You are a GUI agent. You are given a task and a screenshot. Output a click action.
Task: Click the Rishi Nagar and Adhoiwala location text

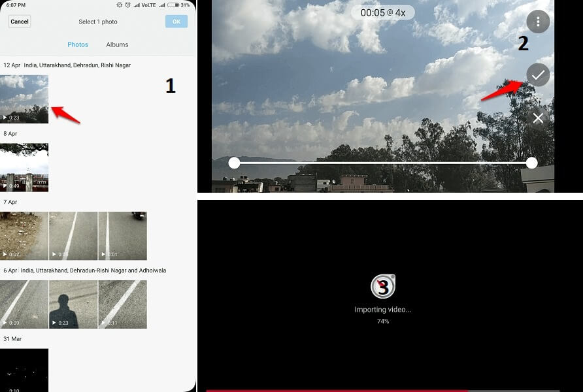click(93, 270)
